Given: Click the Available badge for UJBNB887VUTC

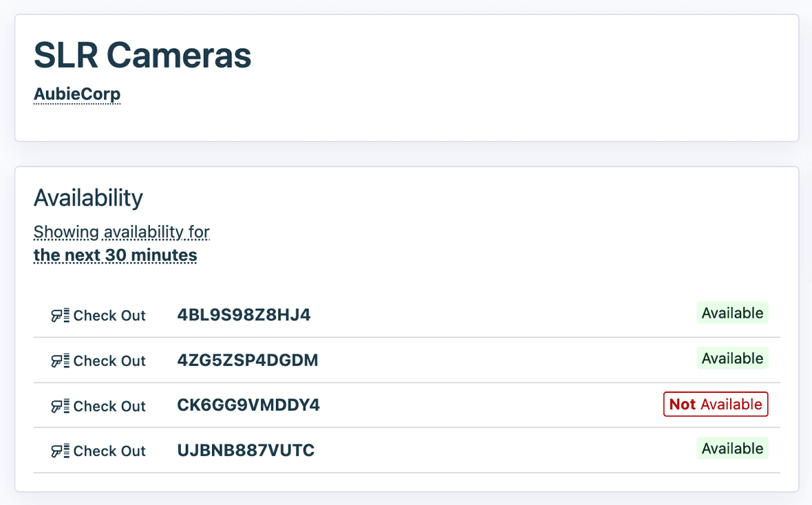Looking at the screenshot, I should coord(732,448).
